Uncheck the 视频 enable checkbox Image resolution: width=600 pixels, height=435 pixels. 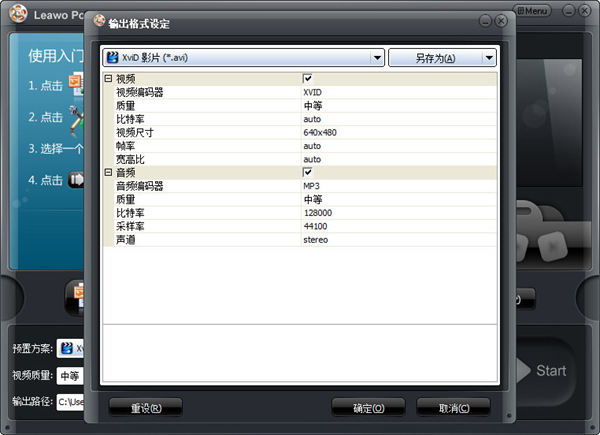click(x=308, y=79)
